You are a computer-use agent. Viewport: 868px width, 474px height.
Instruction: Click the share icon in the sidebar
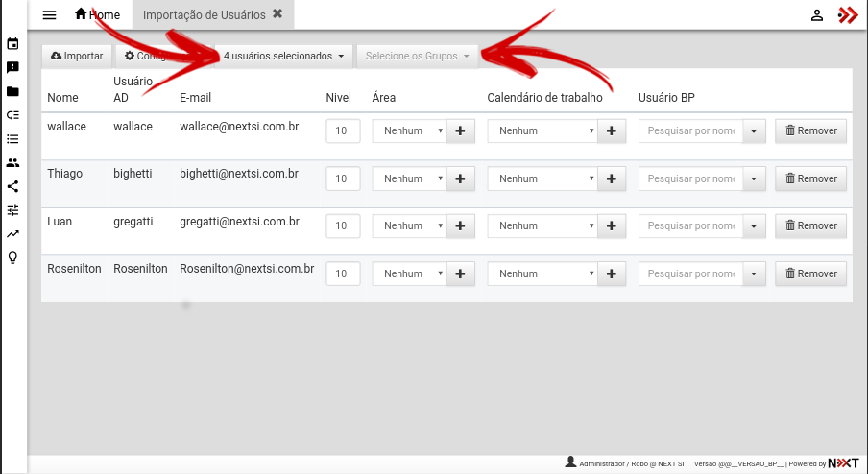click(12, 187)
